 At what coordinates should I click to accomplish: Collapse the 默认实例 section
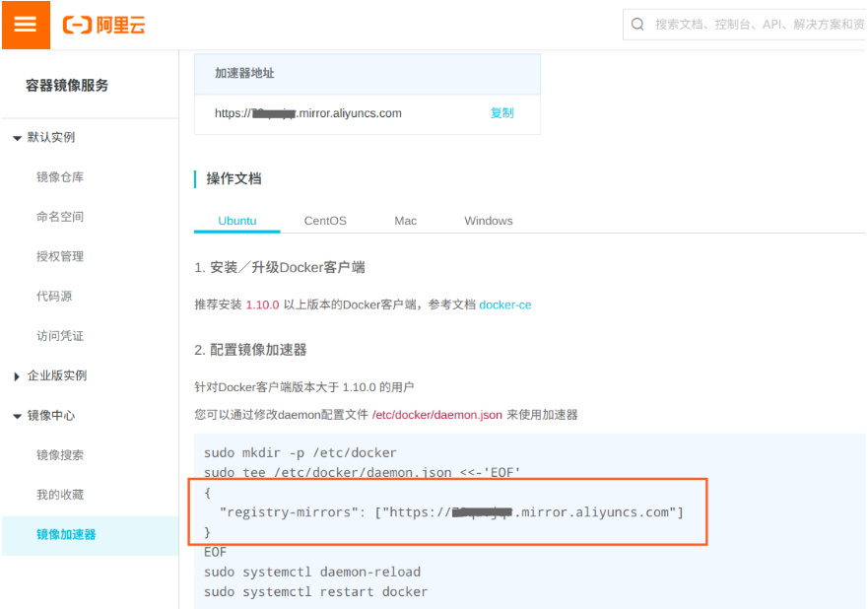click(x=17, y=138)
